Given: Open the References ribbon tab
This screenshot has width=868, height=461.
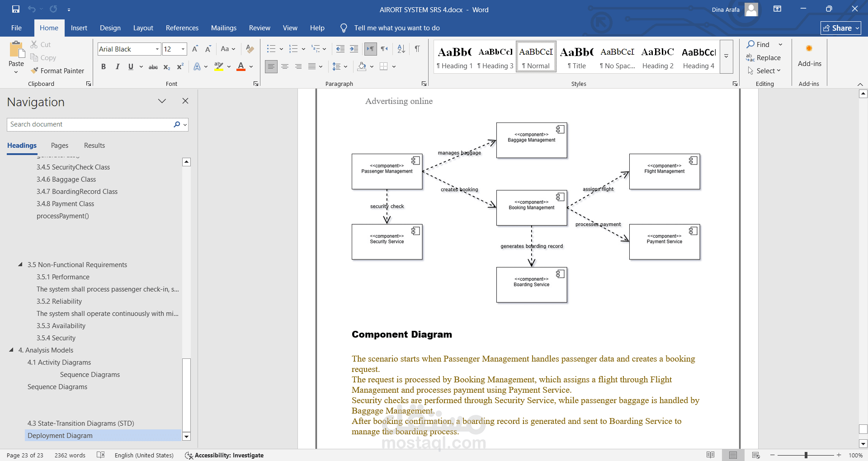Looking at the screenshot, I should click(182, 28).
